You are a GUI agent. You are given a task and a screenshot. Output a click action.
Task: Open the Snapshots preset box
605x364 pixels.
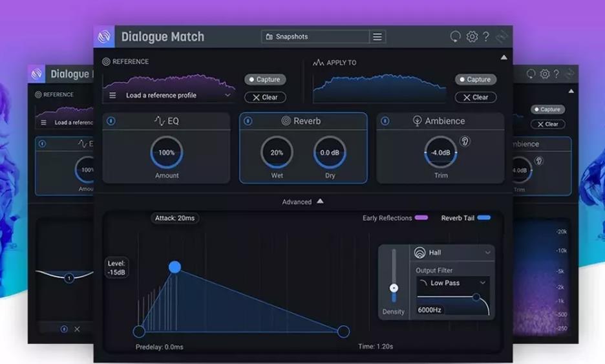[x=315, y=37]
